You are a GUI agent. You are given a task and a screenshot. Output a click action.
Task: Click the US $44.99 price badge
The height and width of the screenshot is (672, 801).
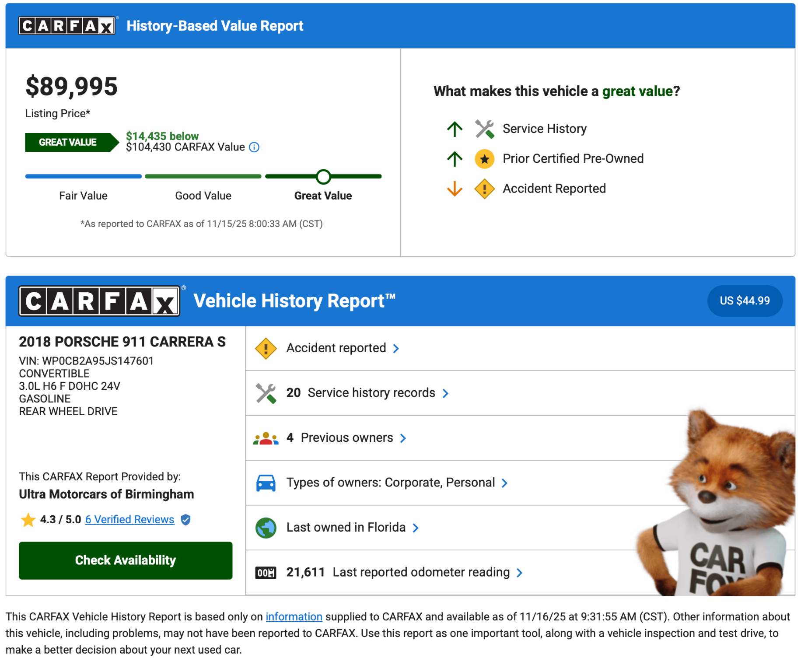[x=744, y=301]
